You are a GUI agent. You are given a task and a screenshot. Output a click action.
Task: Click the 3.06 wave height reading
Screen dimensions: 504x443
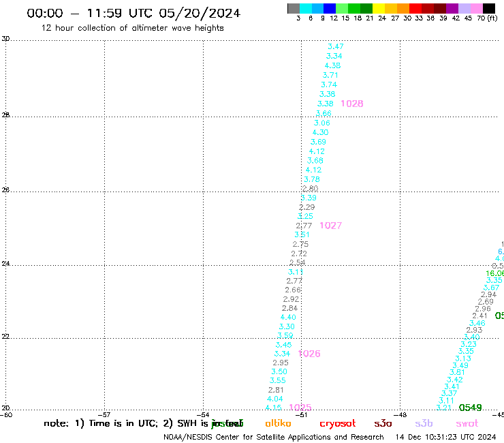(321, 123)
